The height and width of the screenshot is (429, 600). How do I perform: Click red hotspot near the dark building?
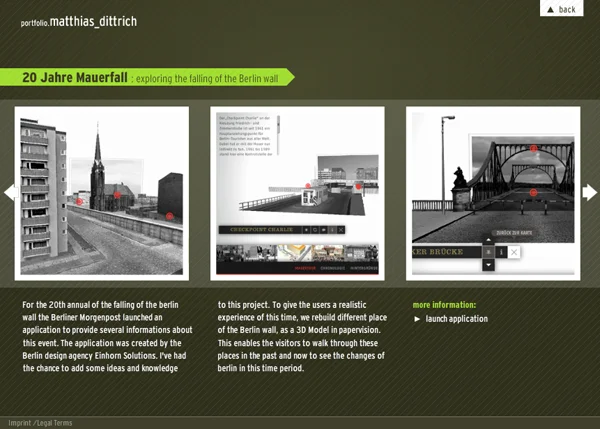coord(170,216)
